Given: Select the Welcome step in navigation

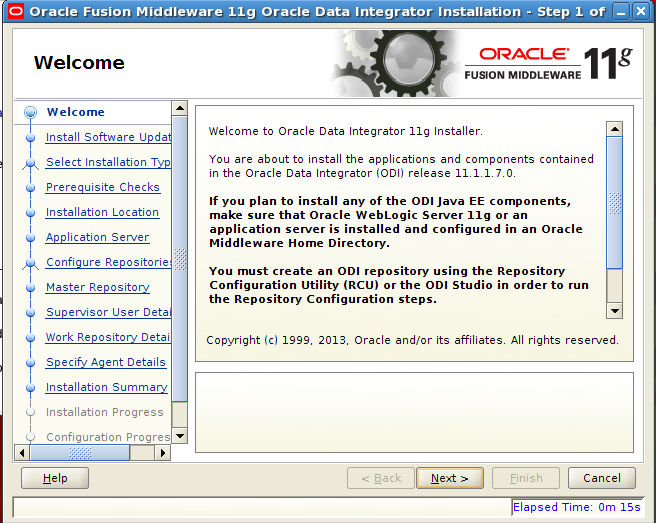Looking at the screenshot, I should pyautogui.click(x=75, y=112).
